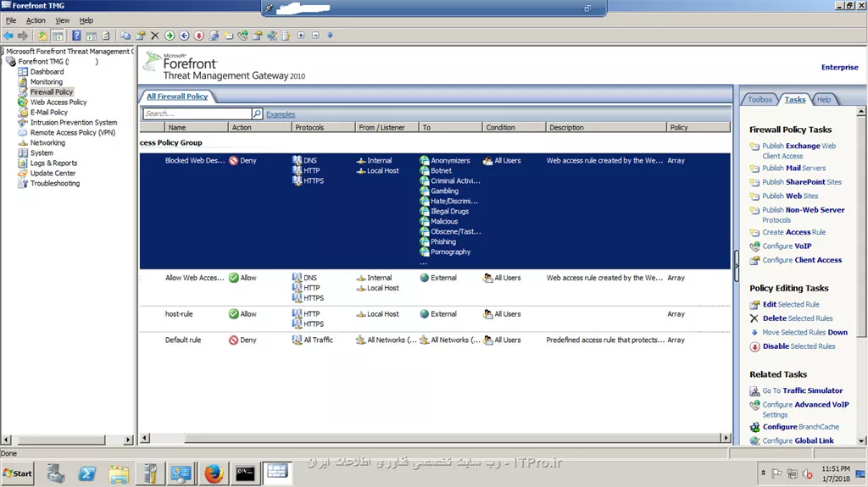Open the blue Help question-mark toolbar icon
Image resolution: width=868 pixels, height=487 pixels.
pyautogui.click(x=76, y=36)
